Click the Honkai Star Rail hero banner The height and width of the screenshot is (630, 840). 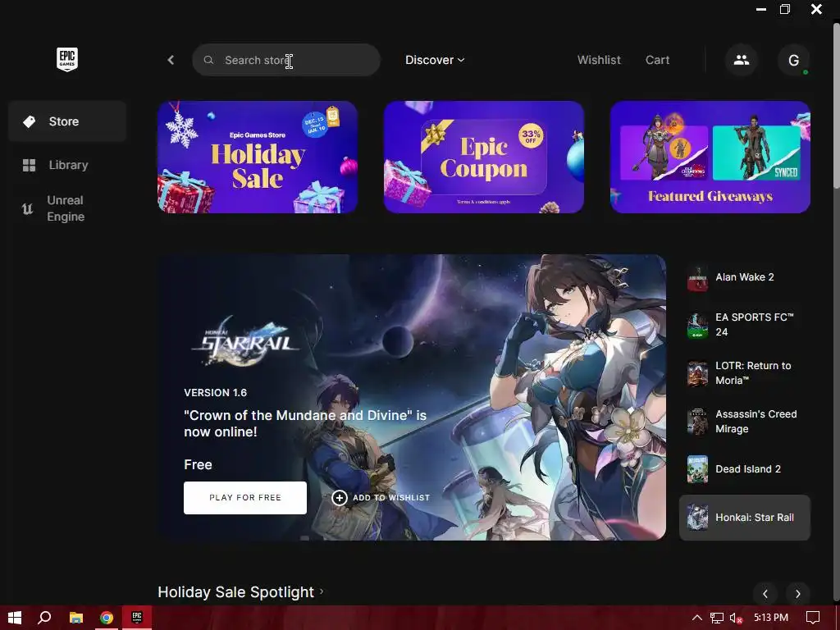tap(412, 397)
